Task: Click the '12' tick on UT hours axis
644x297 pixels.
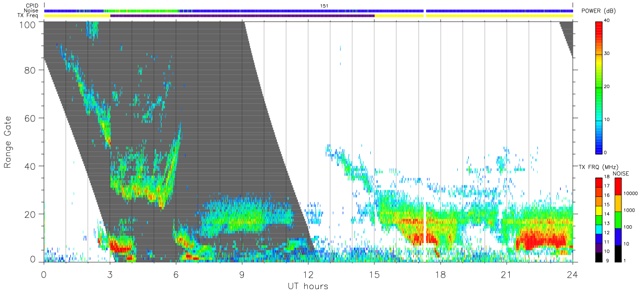Action: [x=308, y=274]
